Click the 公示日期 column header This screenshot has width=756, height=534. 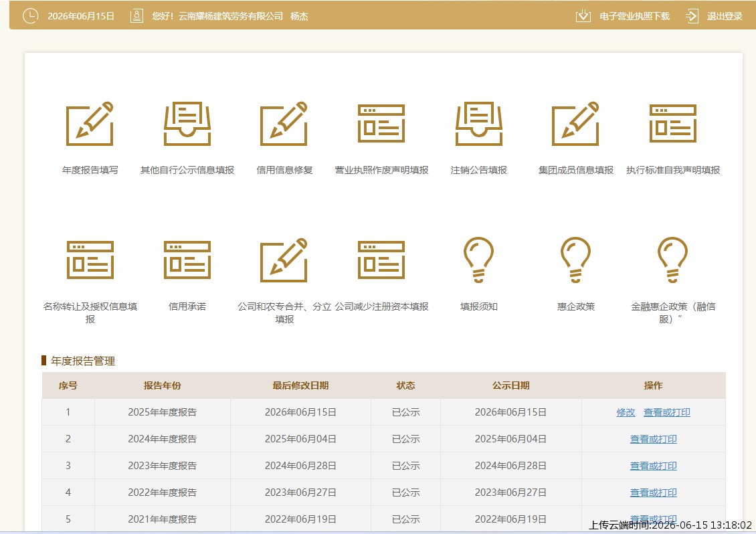[x=510, y=385]
